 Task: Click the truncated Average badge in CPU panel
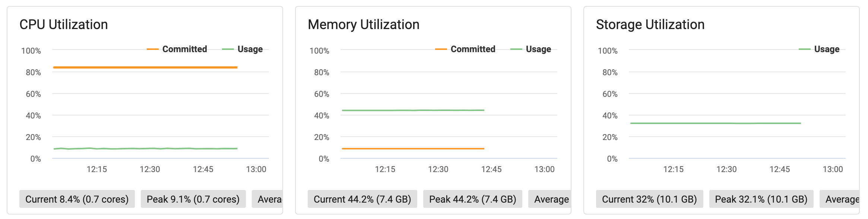(x=267, y=199)
